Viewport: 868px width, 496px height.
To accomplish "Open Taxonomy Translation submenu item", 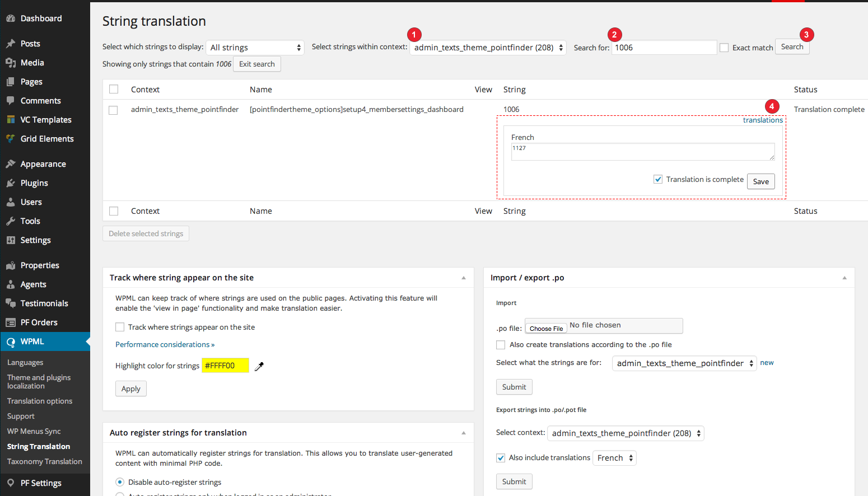I will click(45, 462).
